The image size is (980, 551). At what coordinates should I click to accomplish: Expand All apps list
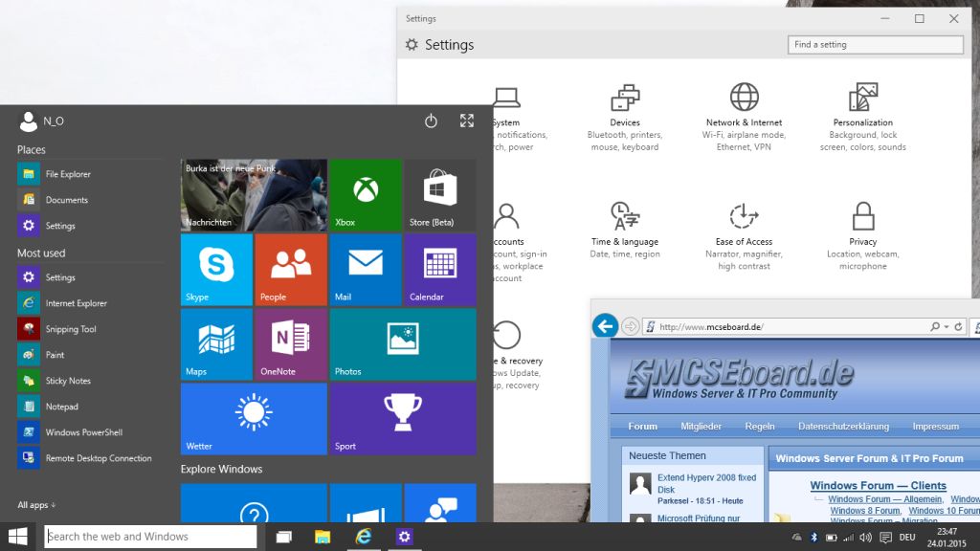coord(36,505)
